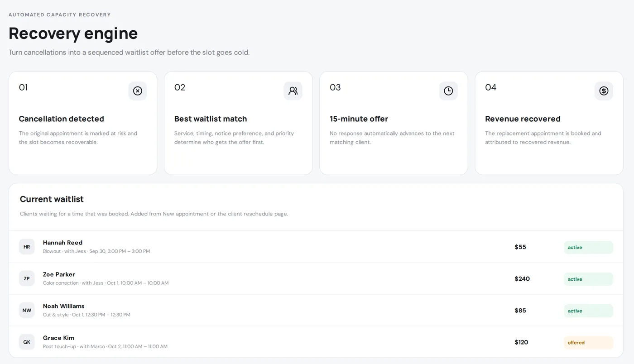Select the Grace Kim waitlist name
Screen dimensions: 634x364
[x=58, y=338]
